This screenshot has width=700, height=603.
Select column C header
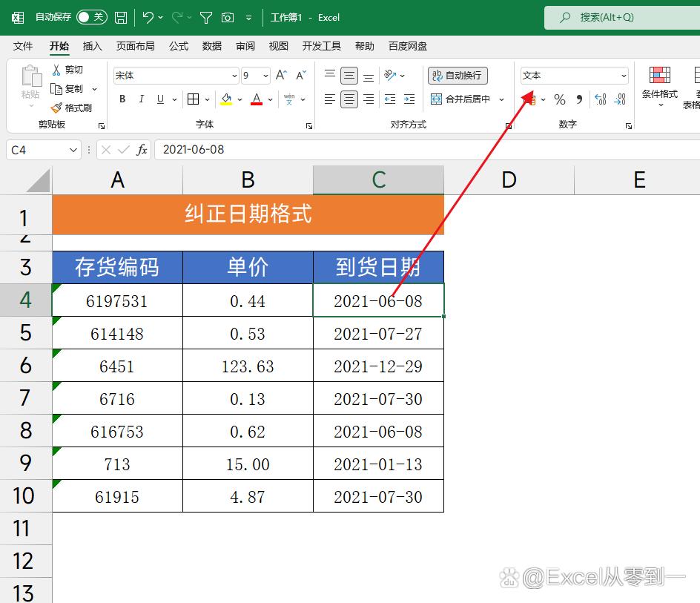(379, 180)
